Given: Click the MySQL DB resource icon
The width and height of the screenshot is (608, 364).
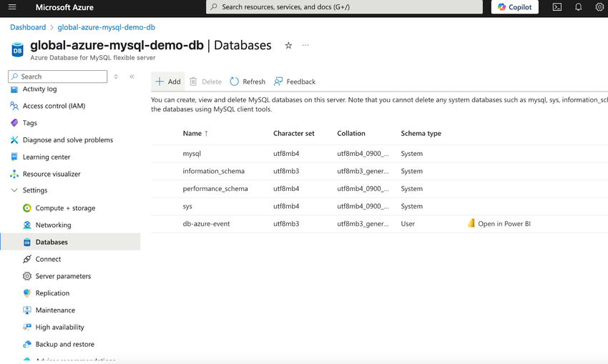Looking at the screenshot, I should coord(17,49).
